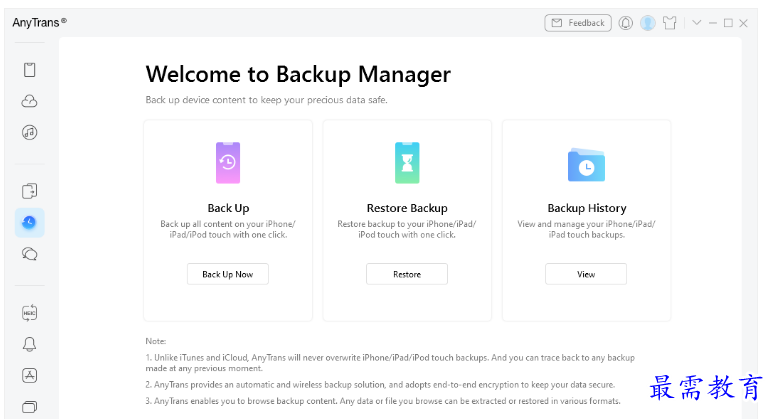This screenshot has height=419, width=771.
Task: Click the Restore button
Action: (407, 274)
